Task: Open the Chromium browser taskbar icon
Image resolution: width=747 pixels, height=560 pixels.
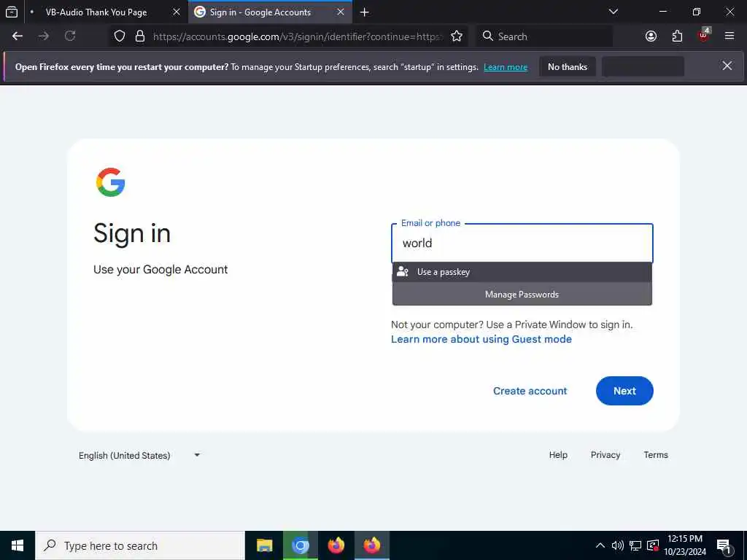Action: coord(300,545)
